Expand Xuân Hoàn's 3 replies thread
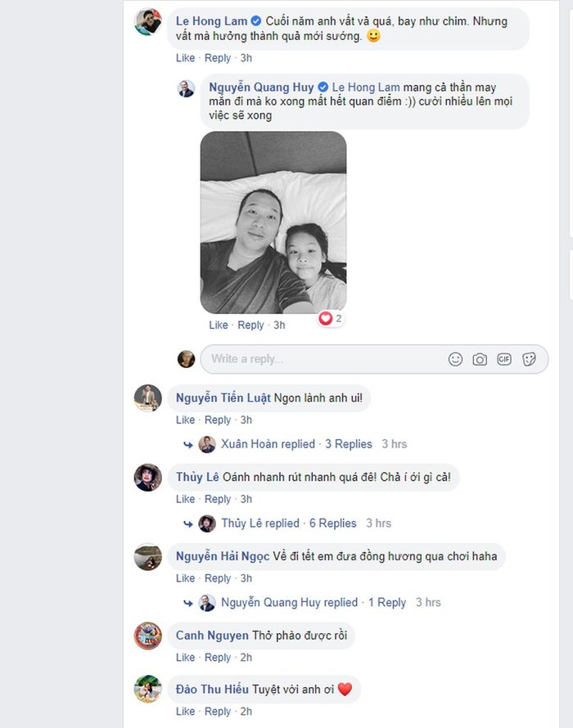 coord(349,444)
